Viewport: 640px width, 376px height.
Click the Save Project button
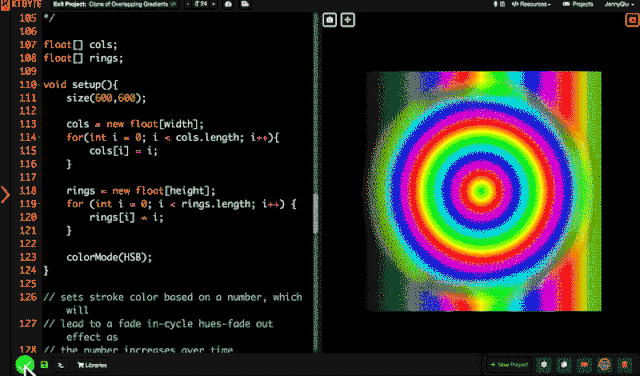(x=509, y=365)
